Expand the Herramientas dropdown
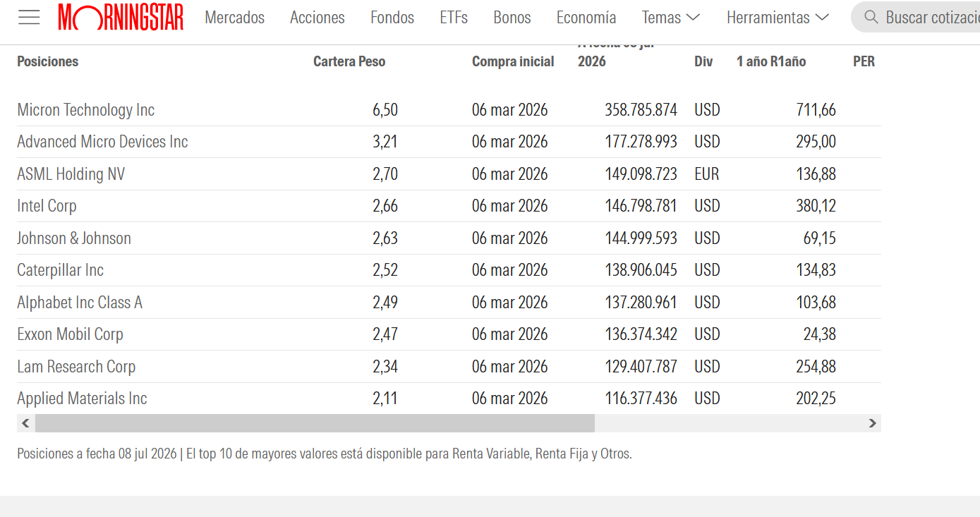The height and width of the screenshot is (517, 980). pyautogui.click(x=778, y=18)
